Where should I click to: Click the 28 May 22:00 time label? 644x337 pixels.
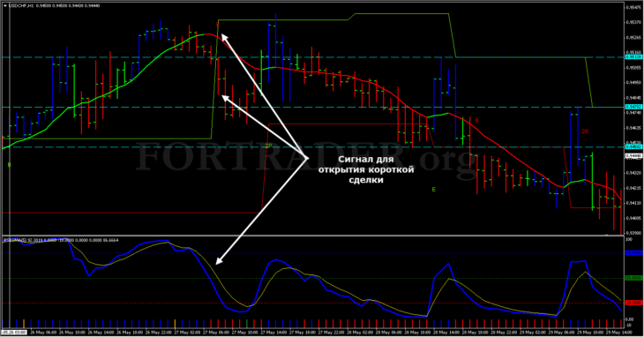tap(503, 332)
